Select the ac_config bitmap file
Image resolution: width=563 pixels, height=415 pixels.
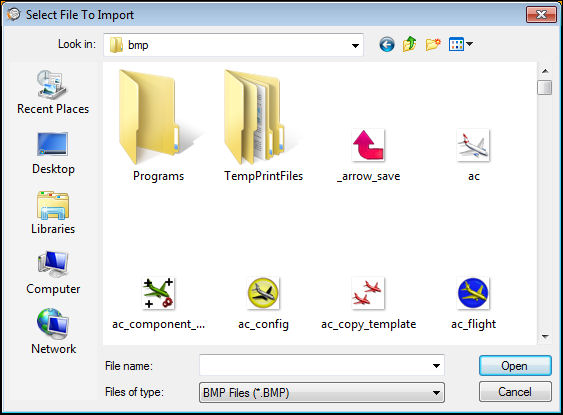263,304
